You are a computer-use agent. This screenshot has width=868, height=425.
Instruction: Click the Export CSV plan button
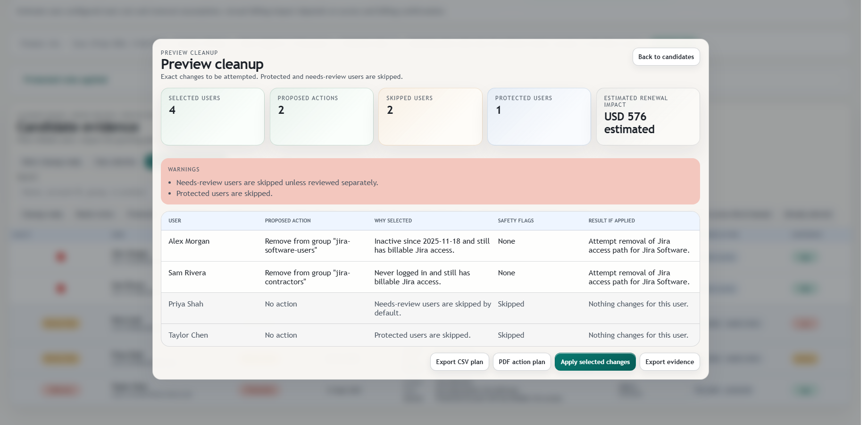click(459, 362)
